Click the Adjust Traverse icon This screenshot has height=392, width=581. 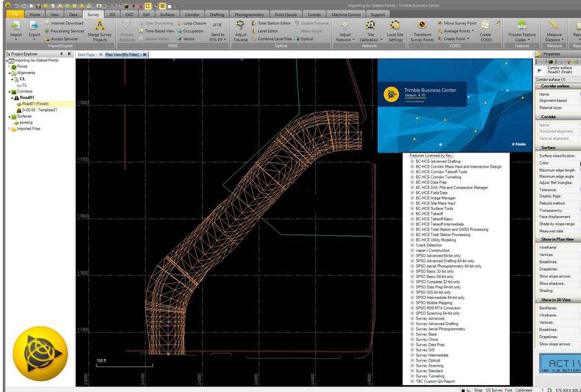click(x=241, y=30)
